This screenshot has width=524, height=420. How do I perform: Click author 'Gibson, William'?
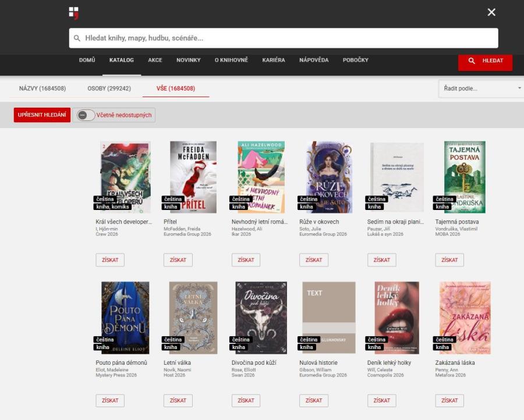(x=315, y=370)
